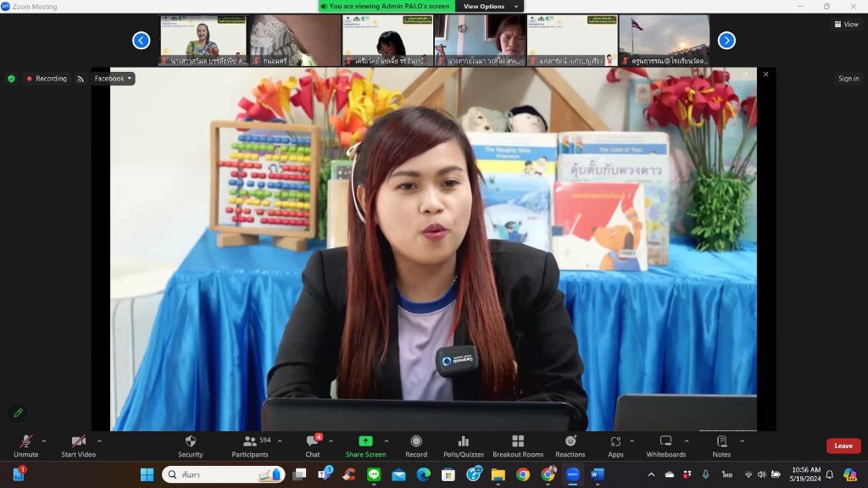
Task: Open the View Options dropdown
Action: pyautogui.click(x=490, y=7)
